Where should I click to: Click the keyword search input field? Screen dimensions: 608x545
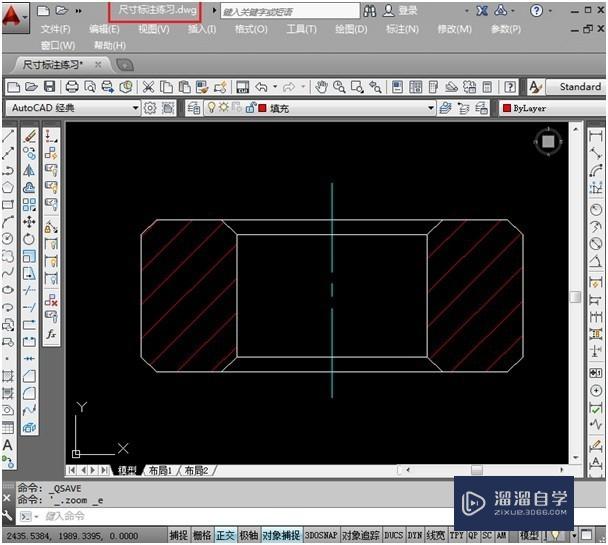pos(290,12)
